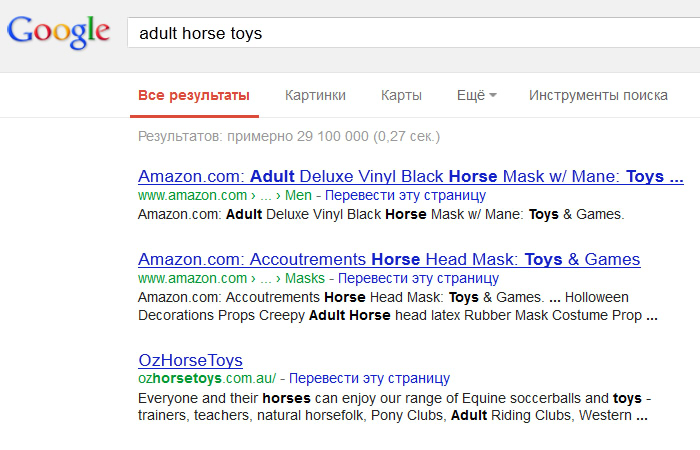Open Инструменты поиска options

tap(598, 96)
